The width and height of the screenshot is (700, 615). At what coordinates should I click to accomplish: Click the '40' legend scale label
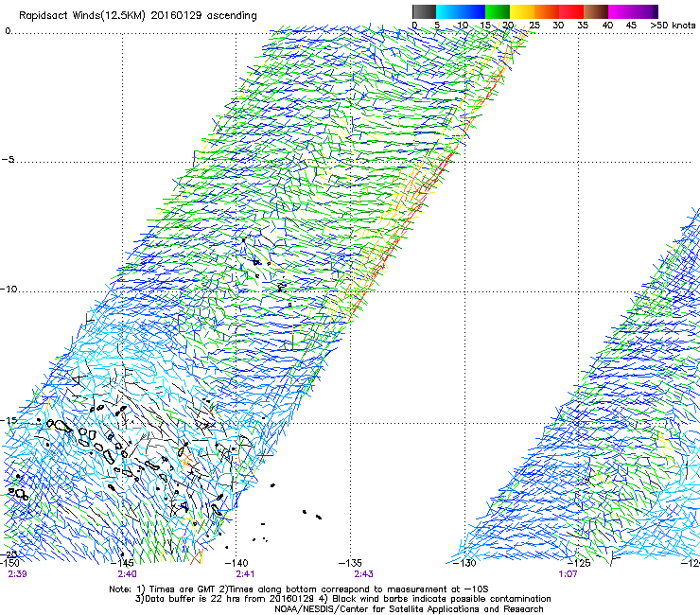click(607, 26)
